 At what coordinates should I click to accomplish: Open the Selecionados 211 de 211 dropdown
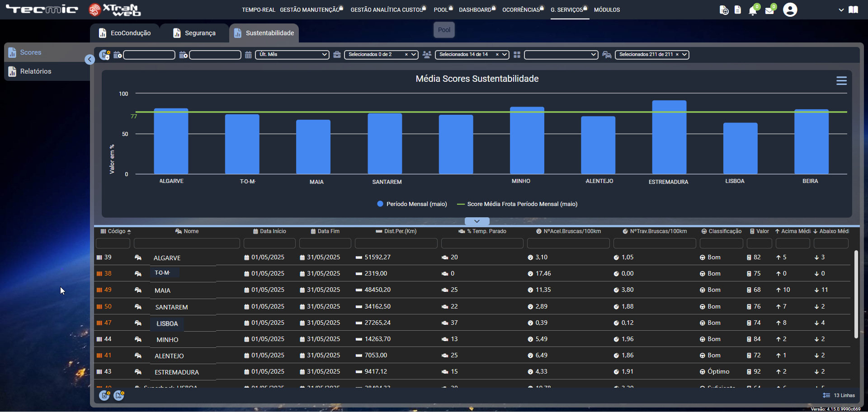click(x=652, y=55)
